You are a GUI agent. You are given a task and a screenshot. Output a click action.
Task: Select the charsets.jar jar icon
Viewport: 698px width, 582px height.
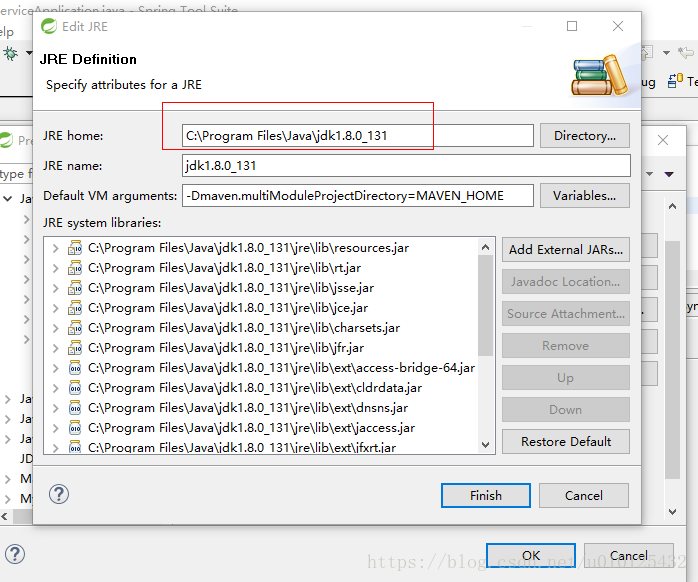click(75, 328)
